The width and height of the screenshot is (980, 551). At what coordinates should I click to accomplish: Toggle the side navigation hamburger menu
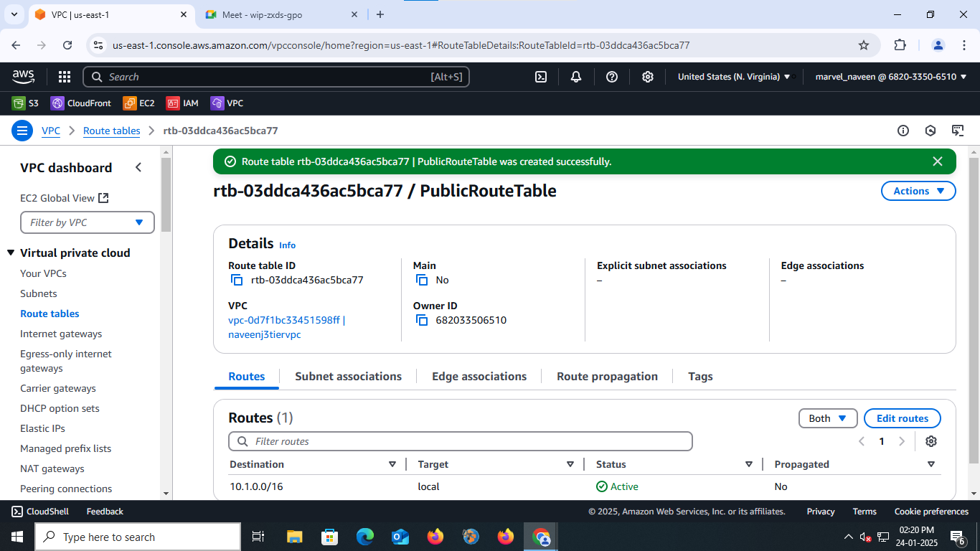22,131
